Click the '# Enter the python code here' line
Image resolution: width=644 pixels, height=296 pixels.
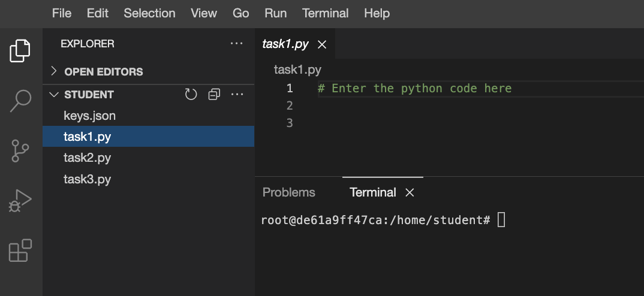click(414, 88)
